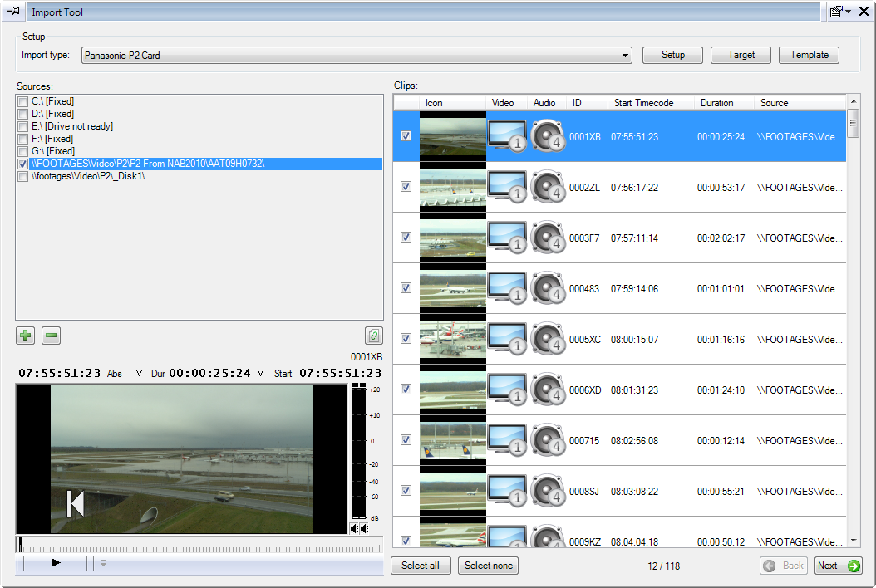The image size is (876, 588).
Task: Open the Import type dropdown
Action: [357, 56]
